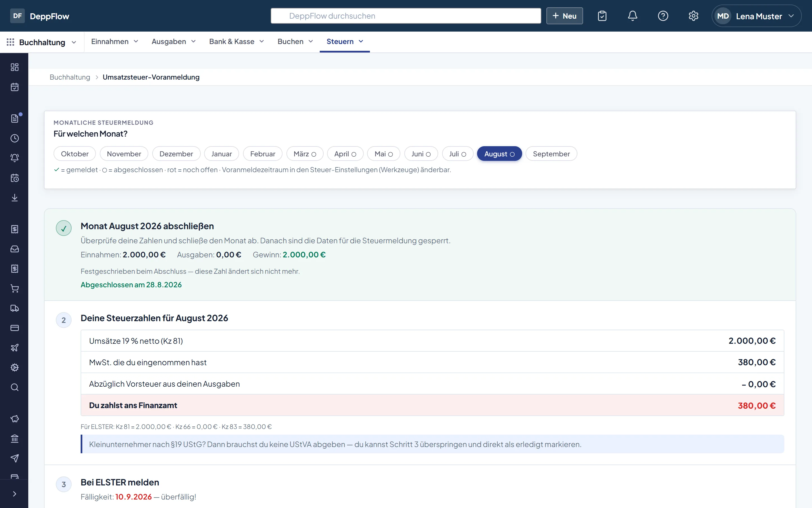The image size is (812, 508).
Task: Open the help question mark icon
Action: (663, 16)
